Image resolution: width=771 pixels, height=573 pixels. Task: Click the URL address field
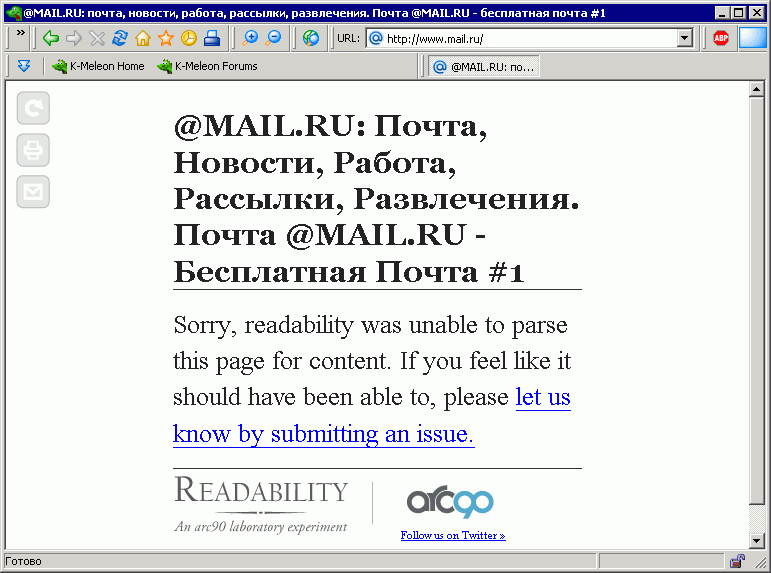(x=529, y=38)
